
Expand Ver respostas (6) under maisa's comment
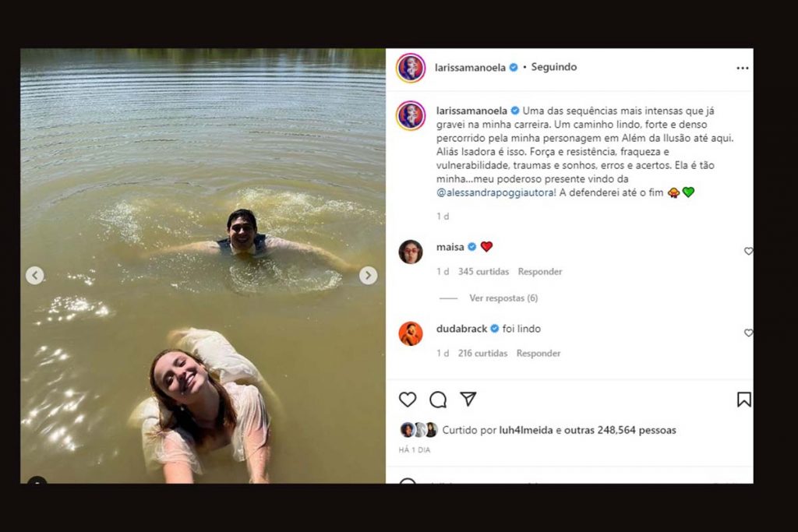point(505,298)
